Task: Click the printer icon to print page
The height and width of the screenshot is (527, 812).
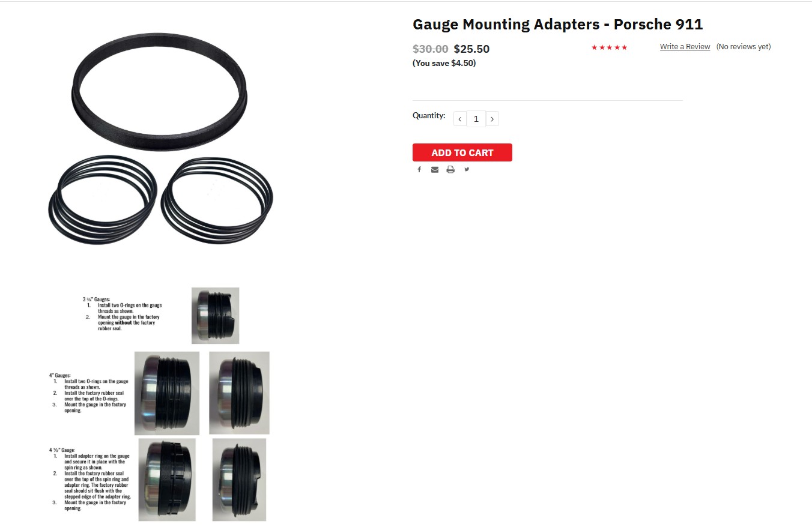Action: point(450,170)
